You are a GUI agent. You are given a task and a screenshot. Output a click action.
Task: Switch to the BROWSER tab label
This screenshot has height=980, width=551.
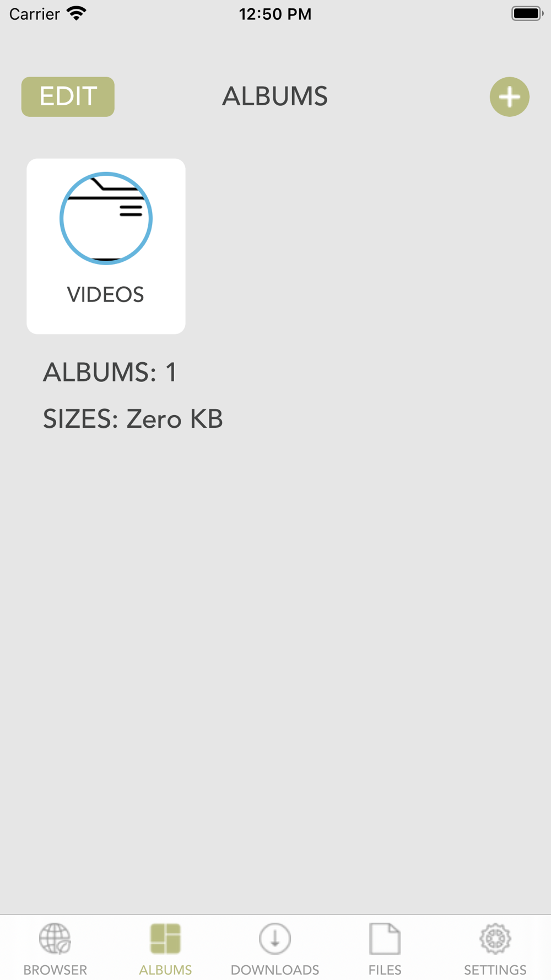[55, 970]
